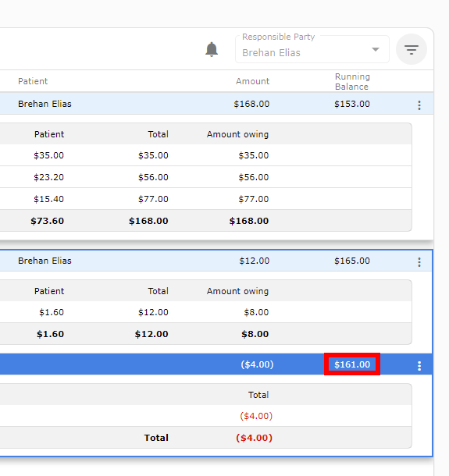Click the bold $73.60 patient total
This screenshot has height=476, width=449.
[x=47, y=221]
